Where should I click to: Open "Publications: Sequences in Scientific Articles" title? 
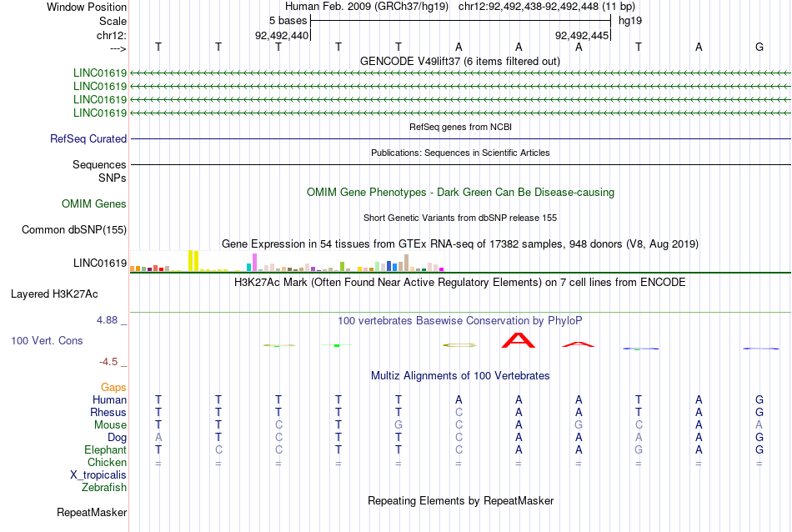pyautogui.click(x=460, y=153)
